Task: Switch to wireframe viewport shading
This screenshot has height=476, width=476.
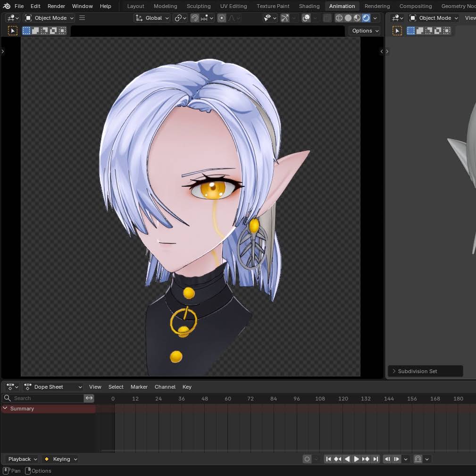Action: click(x=339, y=18)
